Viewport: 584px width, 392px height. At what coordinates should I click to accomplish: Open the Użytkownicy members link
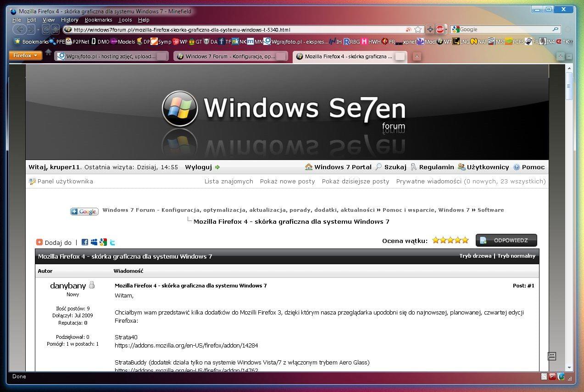pyautogui.click(x=484, y=167)
